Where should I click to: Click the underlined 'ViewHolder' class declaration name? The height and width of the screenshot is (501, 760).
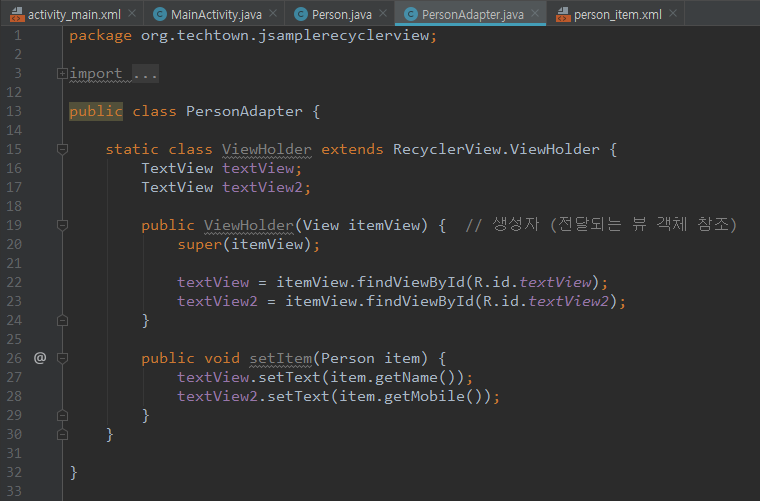pyautogui.click(x=267, y=149)
